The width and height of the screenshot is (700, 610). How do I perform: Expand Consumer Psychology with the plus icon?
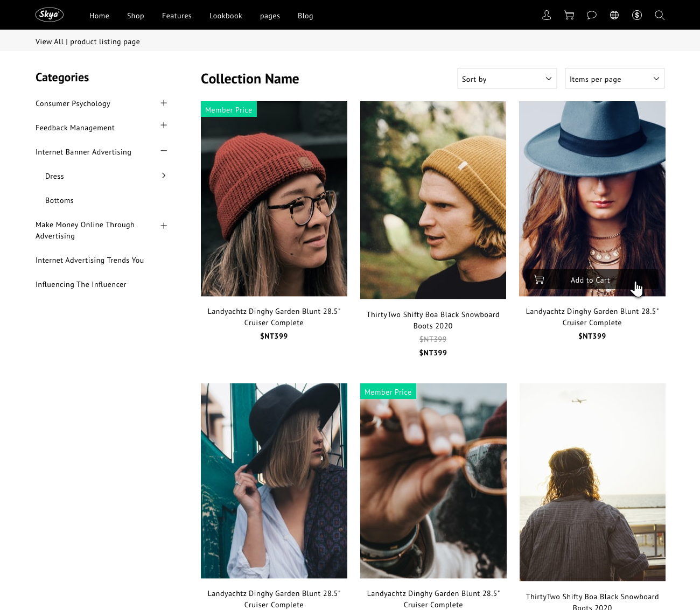tap(164, 103)
